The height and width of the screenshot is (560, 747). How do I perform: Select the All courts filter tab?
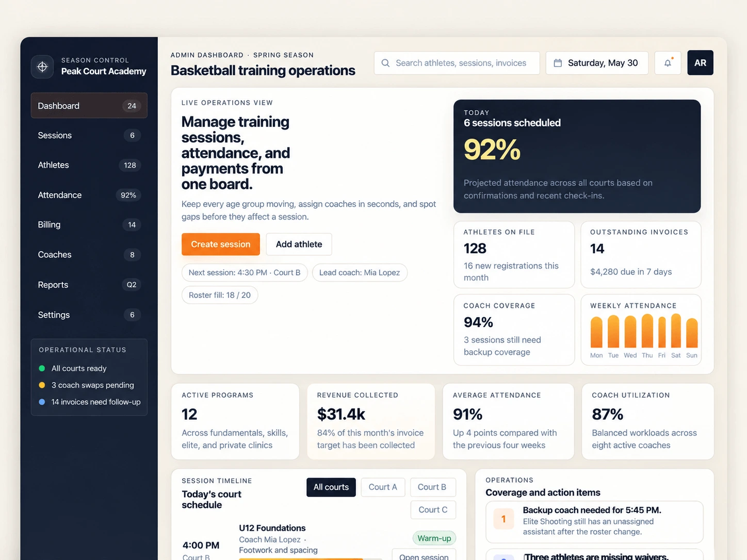[331, 487]
